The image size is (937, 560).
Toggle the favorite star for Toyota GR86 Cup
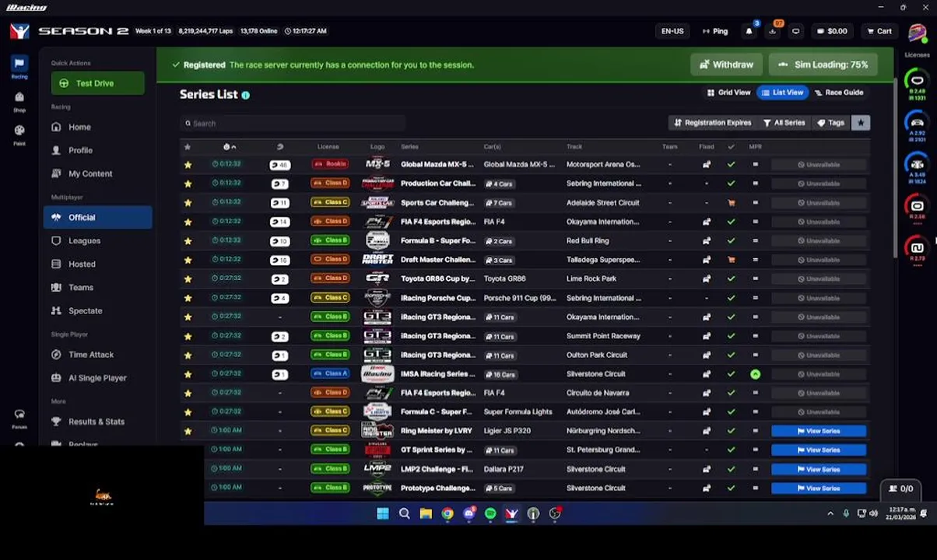click(x=188, y=279)
